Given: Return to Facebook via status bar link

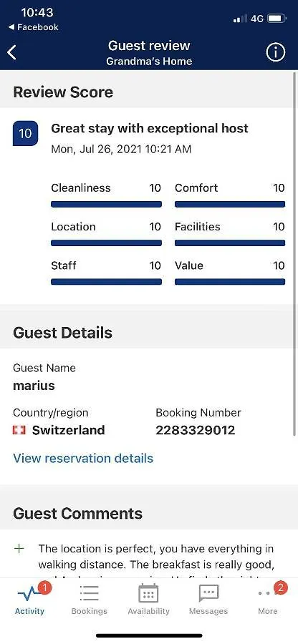Looking at the screenshot, I should pos(34,27).
